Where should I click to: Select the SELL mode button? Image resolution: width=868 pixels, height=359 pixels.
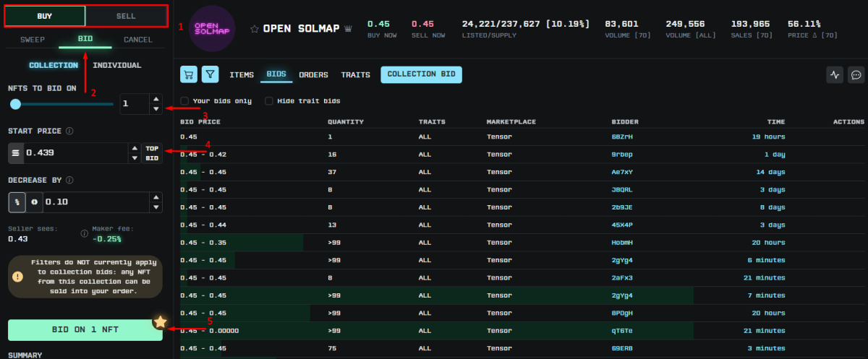click(126, 16)
